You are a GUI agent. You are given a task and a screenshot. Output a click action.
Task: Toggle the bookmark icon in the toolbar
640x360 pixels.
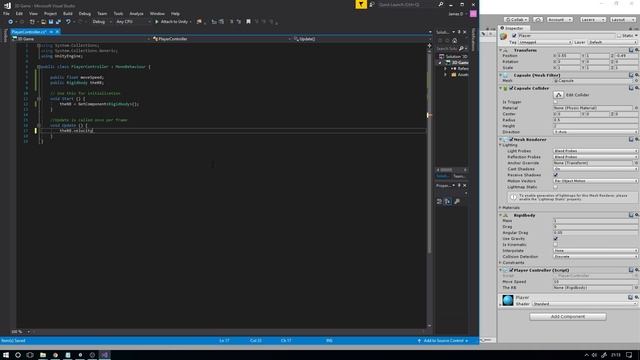pos(248,22)
